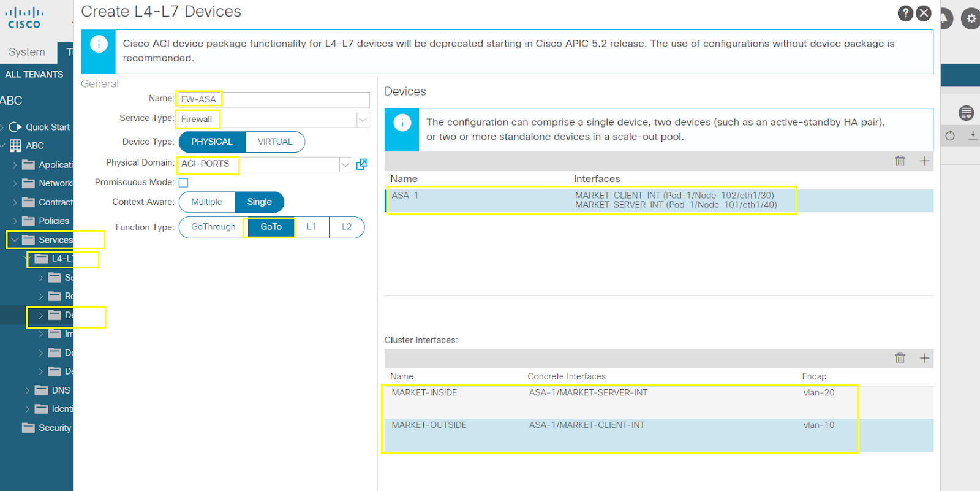Select Single context aware option
This screenshot has width=980, height=491.
click(260, 202)
